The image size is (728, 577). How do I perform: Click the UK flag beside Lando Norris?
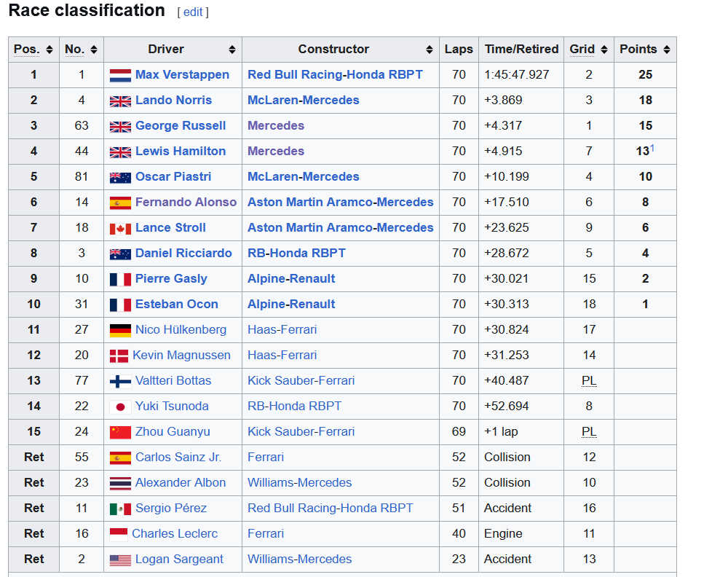(x=120, y=101)
